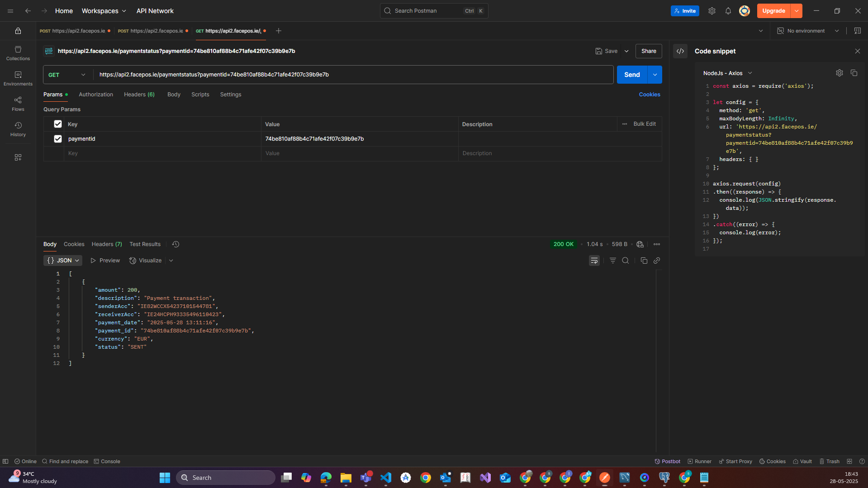Screen dimensions: 868x488
Task: Open response more options menu
Action: tap(657, 244)
